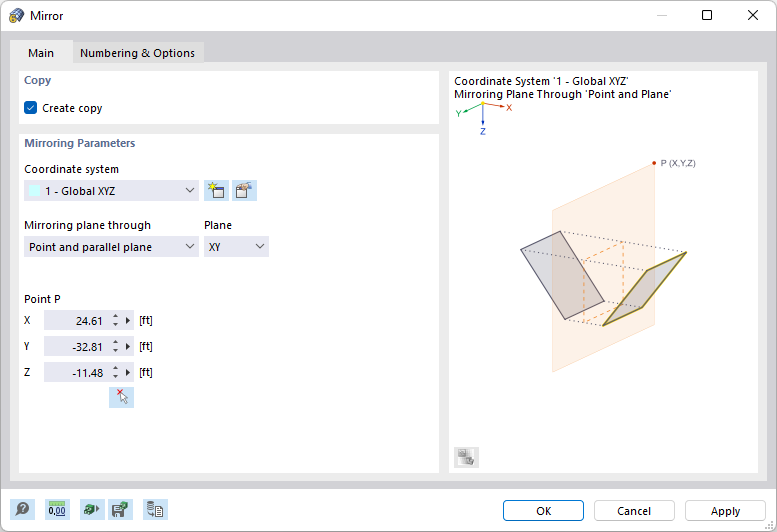Click the new coordinate system icon
Image resolution: width=777 pixels, height=532 pixels.
(x=216, y=191)
